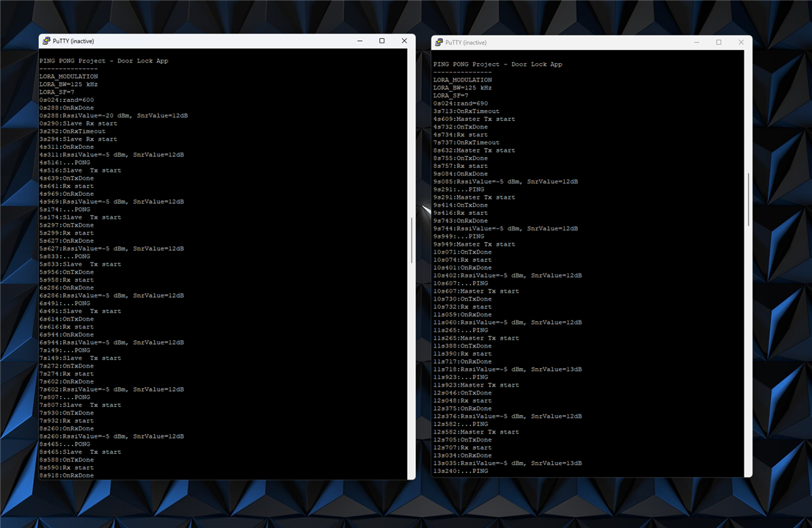The height and width of the screenshot is (528, 812).
Task: Click the '0s024:rand=600' line in left terminal
Action: click(67, 100)
